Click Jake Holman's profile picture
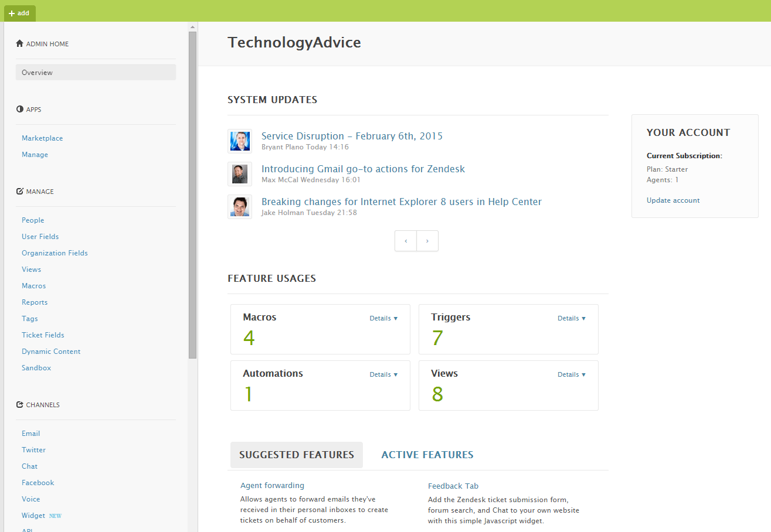 coord(240,207)
